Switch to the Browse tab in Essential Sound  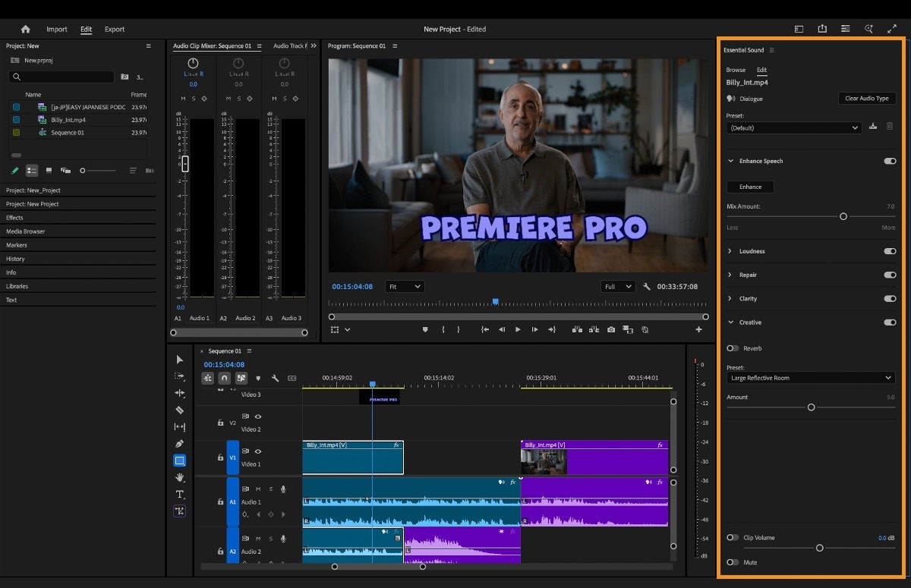pyautogui.click(x=736, y=69)
